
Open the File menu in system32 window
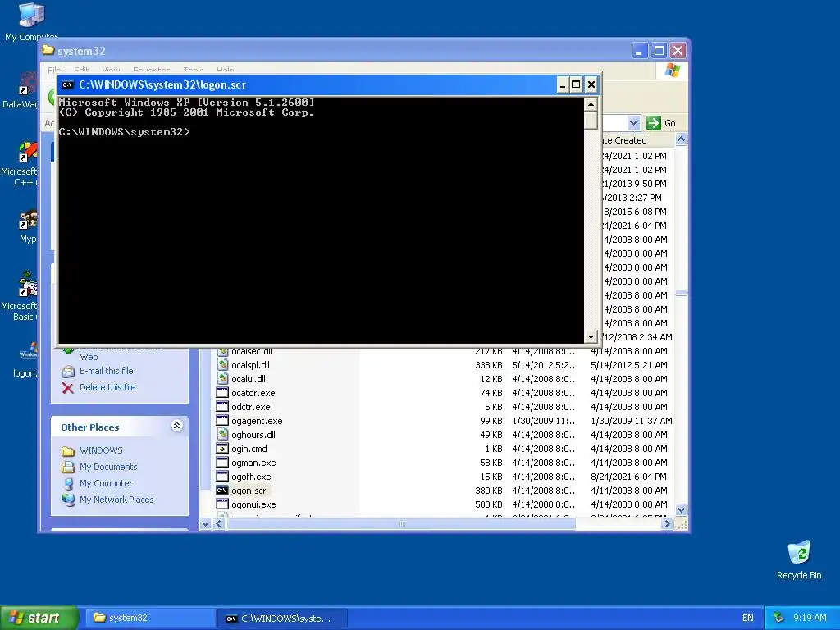(54, 71)
